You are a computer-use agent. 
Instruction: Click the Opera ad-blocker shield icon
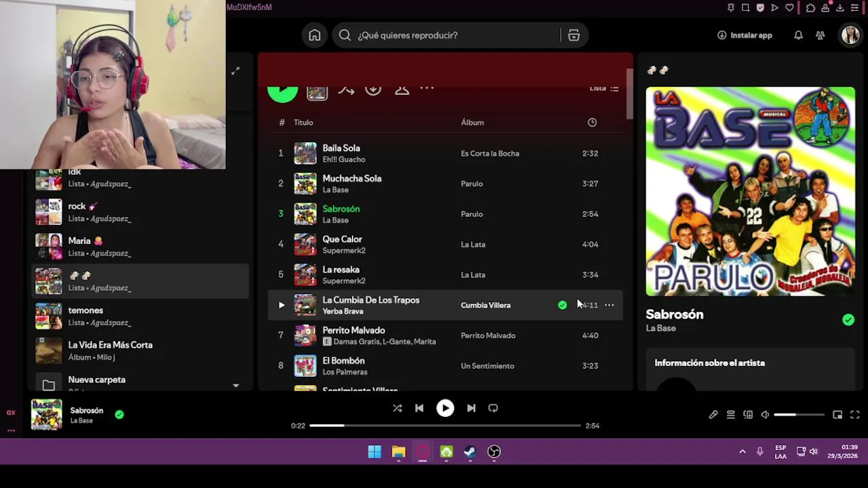pos(760,7)
